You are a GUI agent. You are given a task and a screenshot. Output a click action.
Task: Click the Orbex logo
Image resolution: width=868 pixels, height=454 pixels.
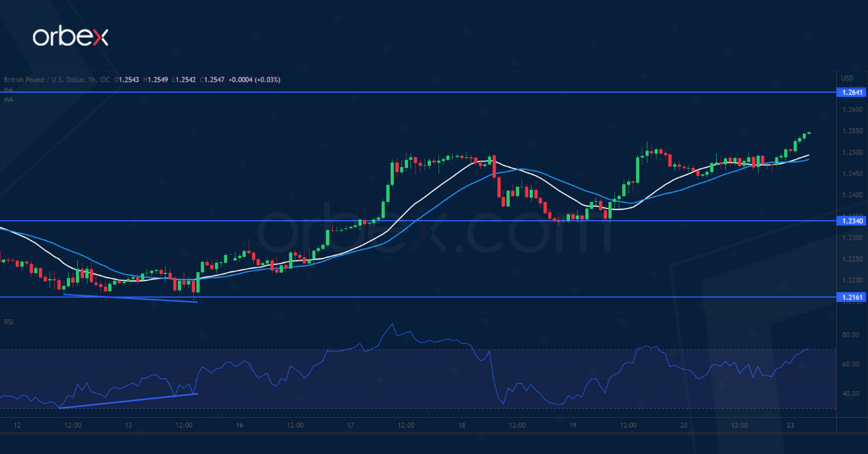tap(70, 37)
